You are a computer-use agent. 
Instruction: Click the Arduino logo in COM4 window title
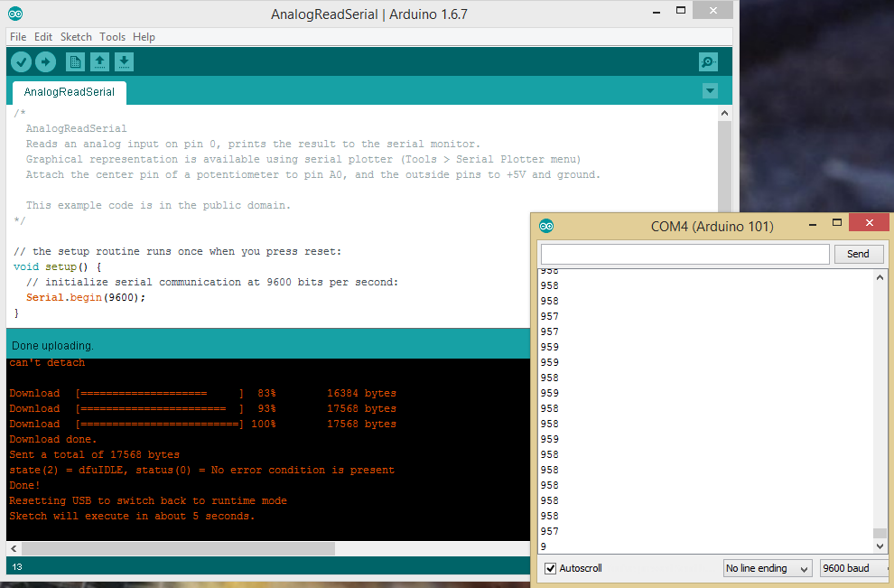point(546,227)
